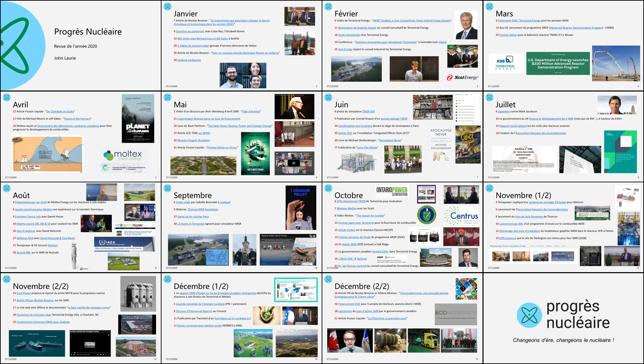Click the atom logo on the Juin slide
Image resolution: width=644 pixels, height=364 pixels.
click(x=328, y=98)
